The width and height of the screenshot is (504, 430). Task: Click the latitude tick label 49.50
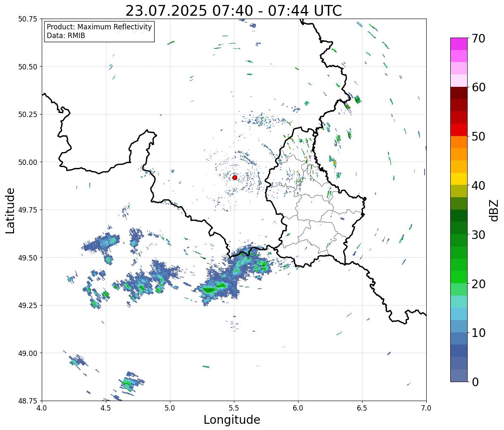click(x=28, y=258)
